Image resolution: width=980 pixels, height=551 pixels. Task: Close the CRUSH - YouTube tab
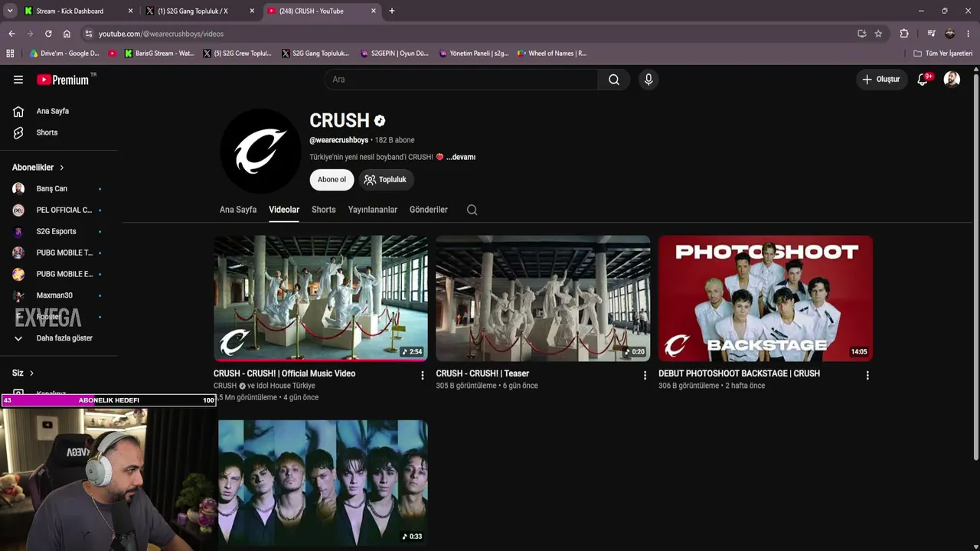click(374, 11)
